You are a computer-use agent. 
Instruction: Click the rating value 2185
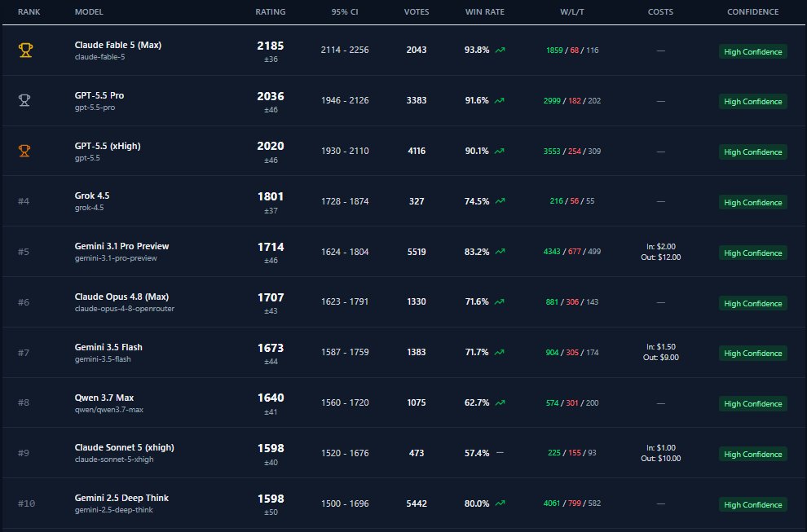coord(270,46)
